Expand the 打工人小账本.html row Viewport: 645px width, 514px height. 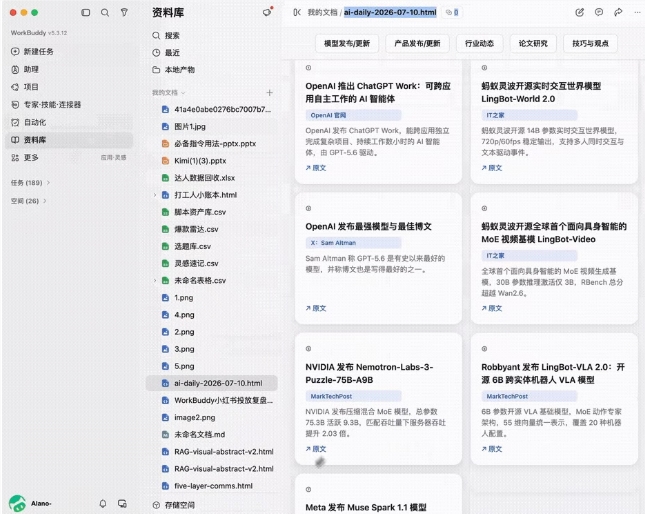(155, 195)
